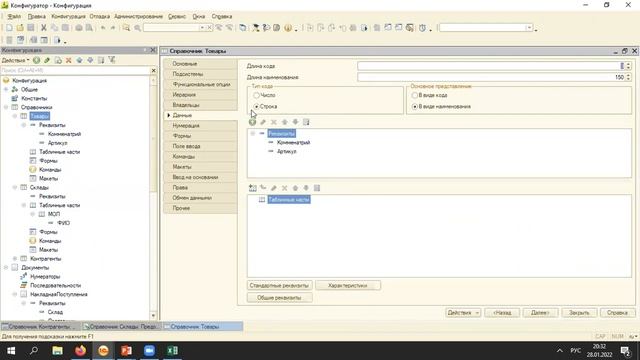Open the Отладка menu

(100, 16)
